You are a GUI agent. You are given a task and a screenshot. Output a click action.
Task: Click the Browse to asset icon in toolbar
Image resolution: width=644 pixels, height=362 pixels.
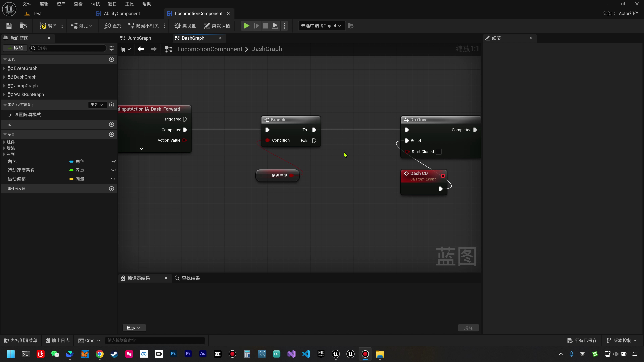(x=23, y=26)
